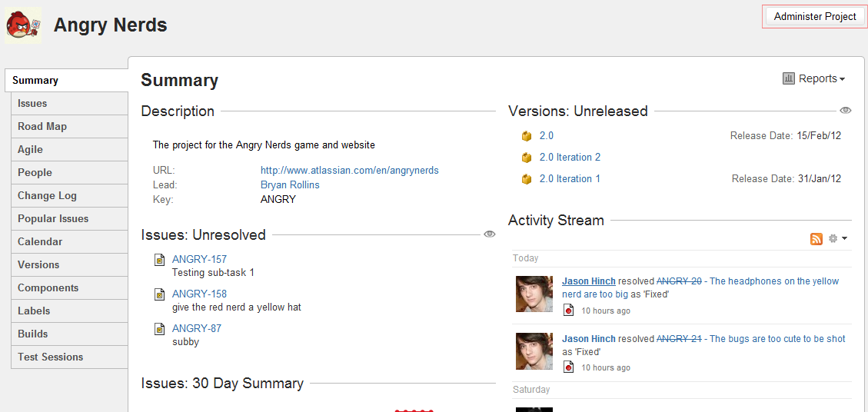Click the Angry Nerds project title
This screenshot has width=868, height=412.
pyautogui.click(x=110, y=25)
